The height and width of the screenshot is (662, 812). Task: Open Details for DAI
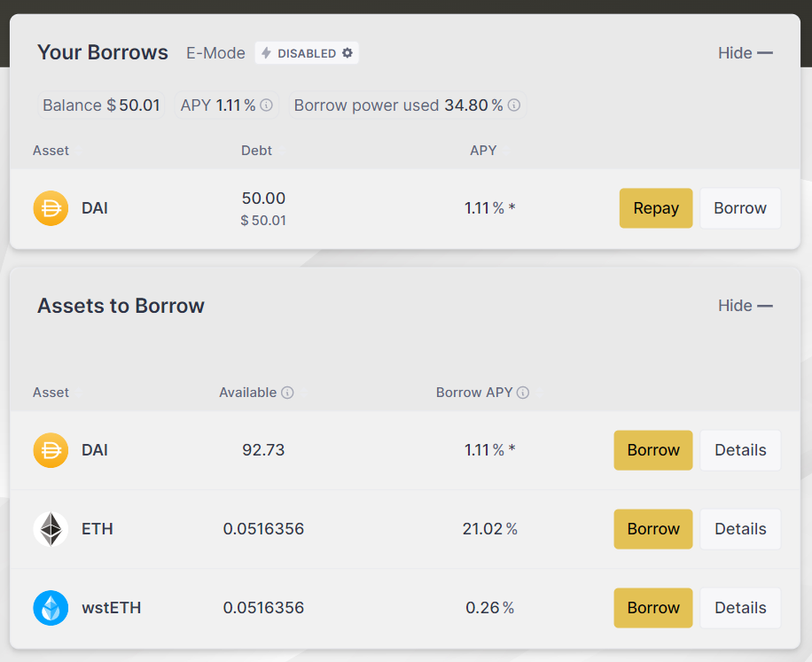740,450
